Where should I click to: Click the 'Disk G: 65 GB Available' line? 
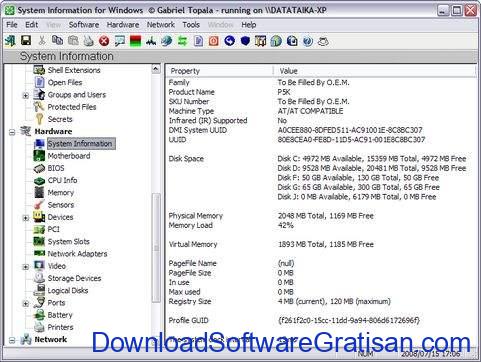pyautogui.click(x=359, y=187)
